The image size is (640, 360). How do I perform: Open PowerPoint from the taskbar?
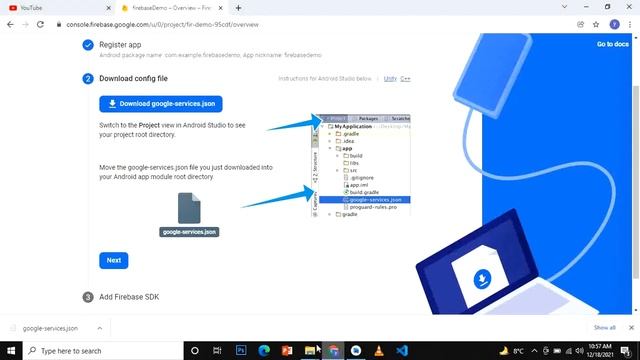pos(287,351)
